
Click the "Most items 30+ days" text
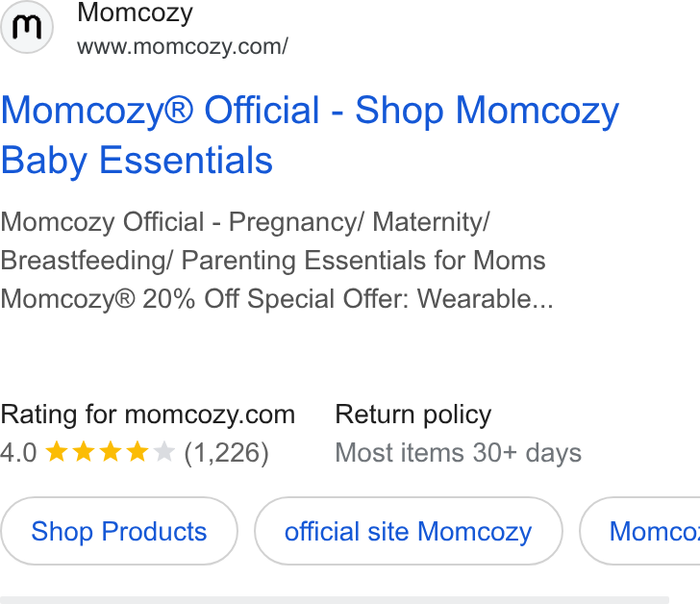(459, 453)
